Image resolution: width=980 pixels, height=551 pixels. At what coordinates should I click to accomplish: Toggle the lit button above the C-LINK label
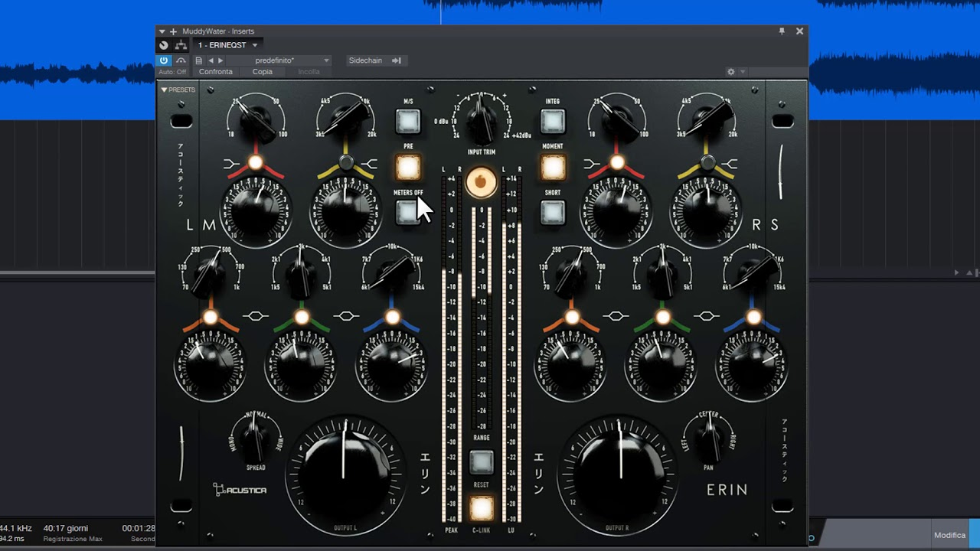[482, 507]
